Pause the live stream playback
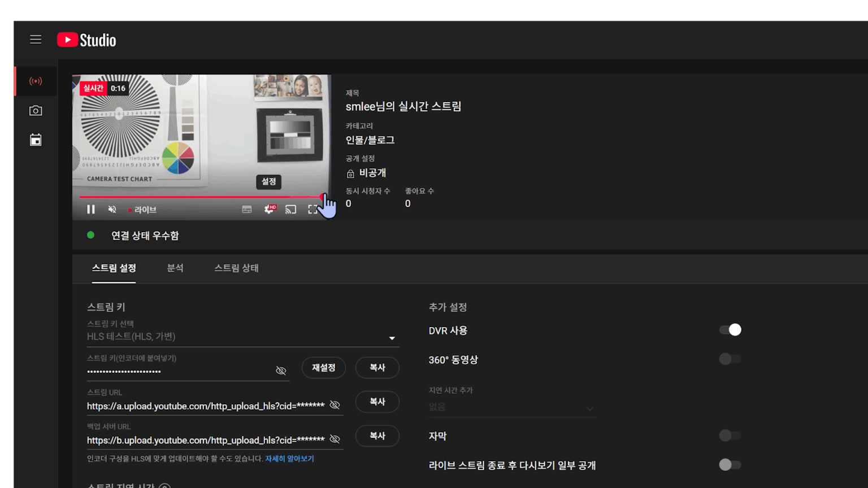Viewport: 868px width, 488px height. (90, 209)
